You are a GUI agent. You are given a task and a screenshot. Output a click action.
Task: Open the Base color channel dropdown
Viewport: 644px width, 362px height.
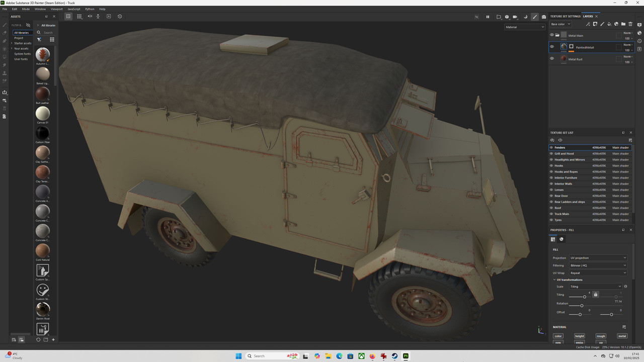560,24
